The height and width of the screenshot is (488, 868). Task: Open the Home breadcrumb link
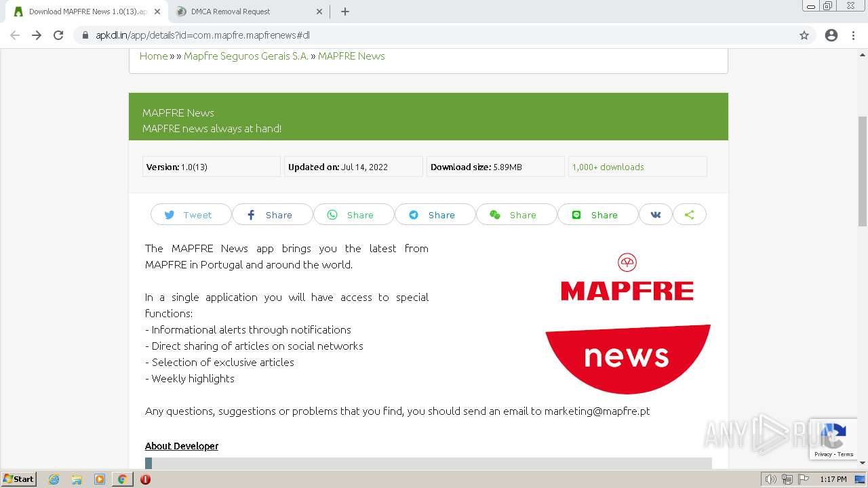(x=153, y=56)
